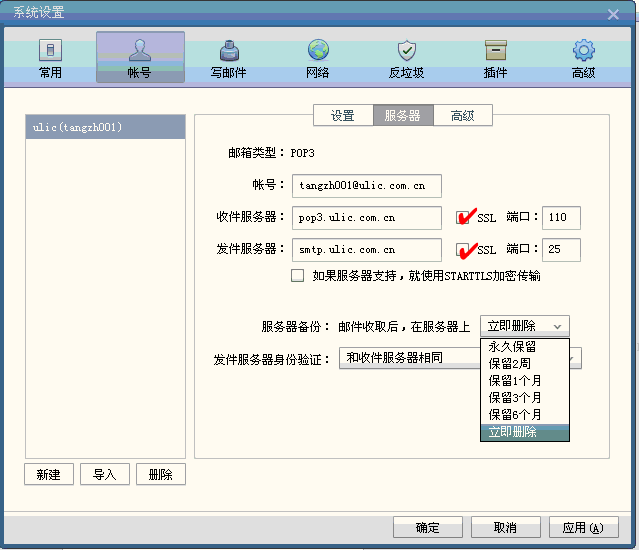Toggle SSL checkbox for 收件服务器
Image resolution: width=639 pixels, height=551 pixels.
[x=464, y=218]
